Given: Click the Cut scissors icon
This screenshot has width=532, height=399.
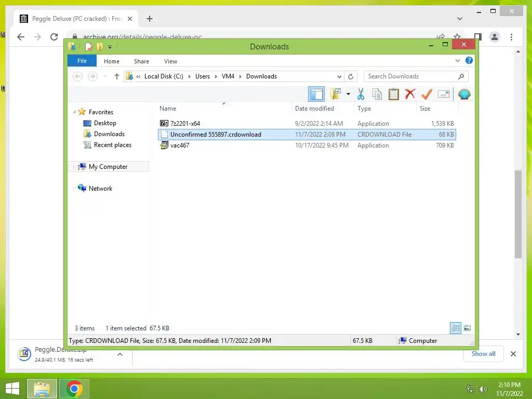Looking at the screenshot, I should [x=361, y=94].
